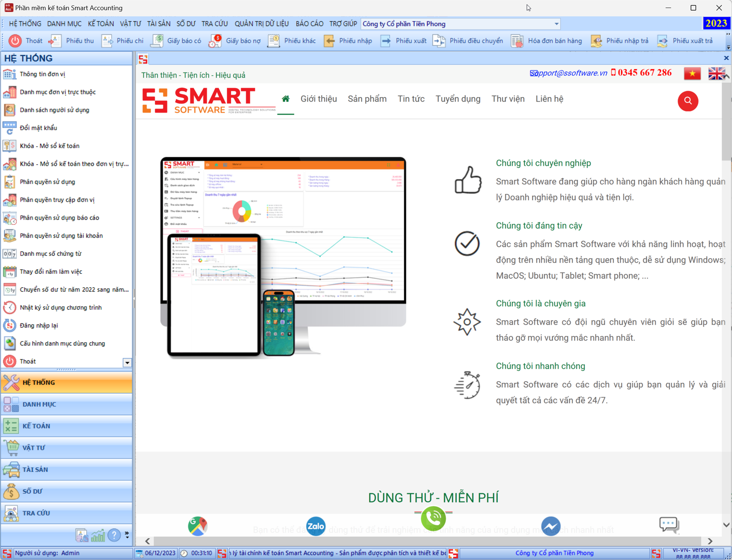Open Phiếu chi from the toolbar
Screen dimensions: 732x560
coord(122,41)
